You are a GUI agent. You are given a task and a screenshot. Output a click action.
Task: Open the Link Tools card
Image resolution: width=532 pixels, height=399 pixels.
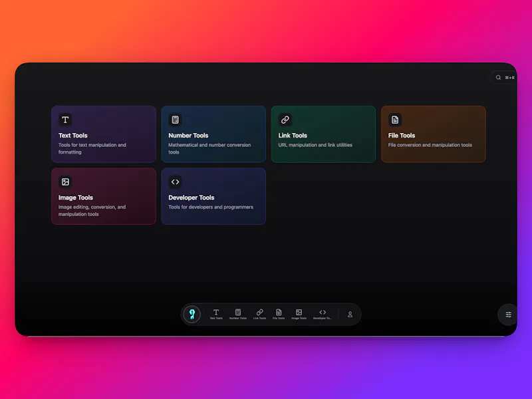[x=323, y=134]
